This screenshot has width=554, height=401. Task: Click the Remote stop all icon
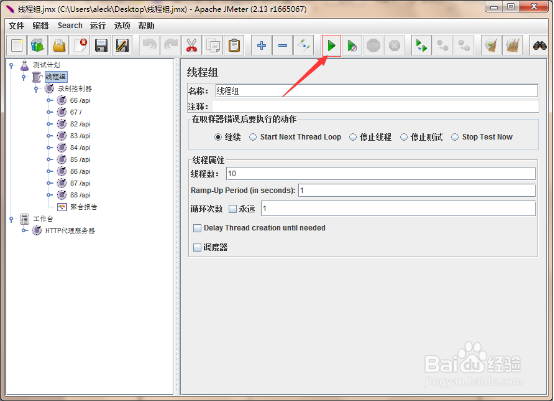click(443, 46)
